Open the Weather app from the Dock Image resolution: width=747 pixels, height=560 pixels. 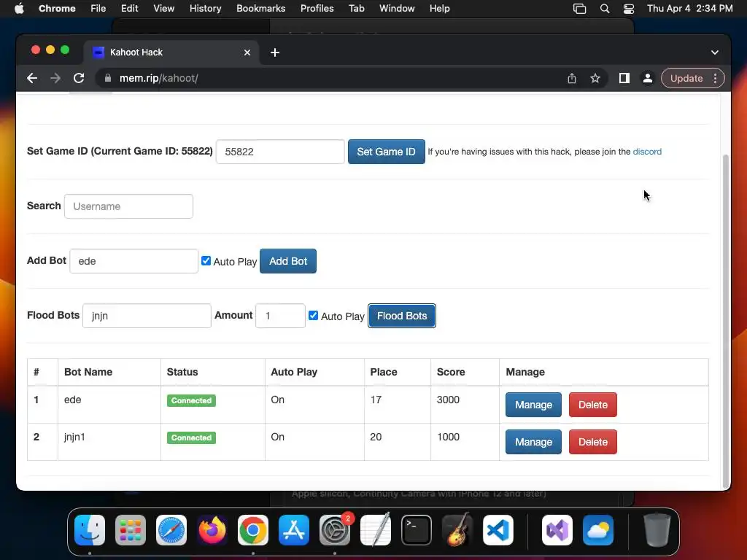(x=598, y=530)
